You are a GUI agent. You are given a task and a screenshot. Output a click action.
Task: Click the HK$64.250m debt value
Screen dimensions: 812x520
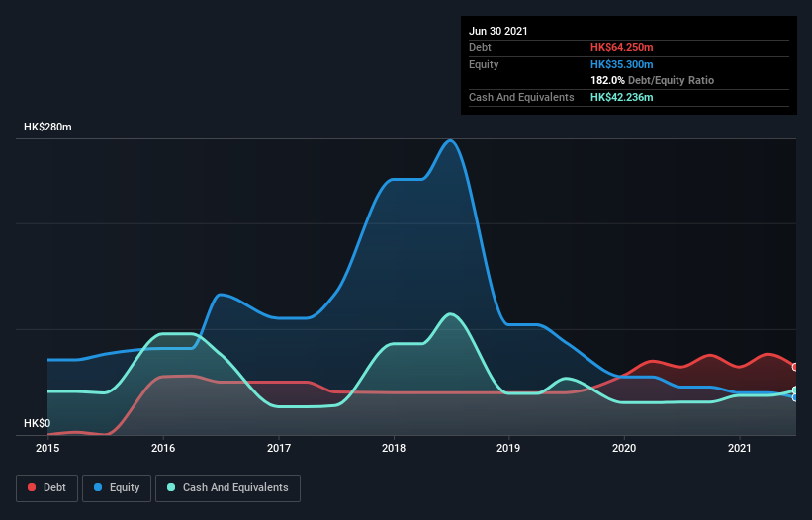pyautogui.click(x=621, y=47)
